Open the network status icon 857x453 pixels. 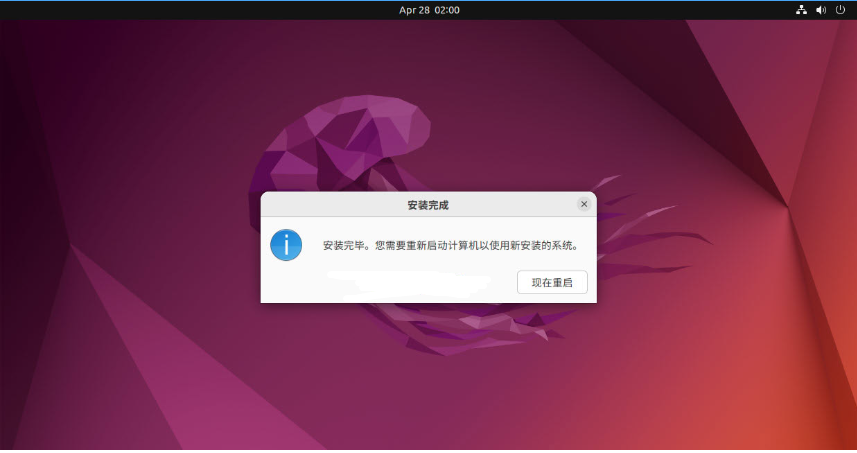[801, 10]
